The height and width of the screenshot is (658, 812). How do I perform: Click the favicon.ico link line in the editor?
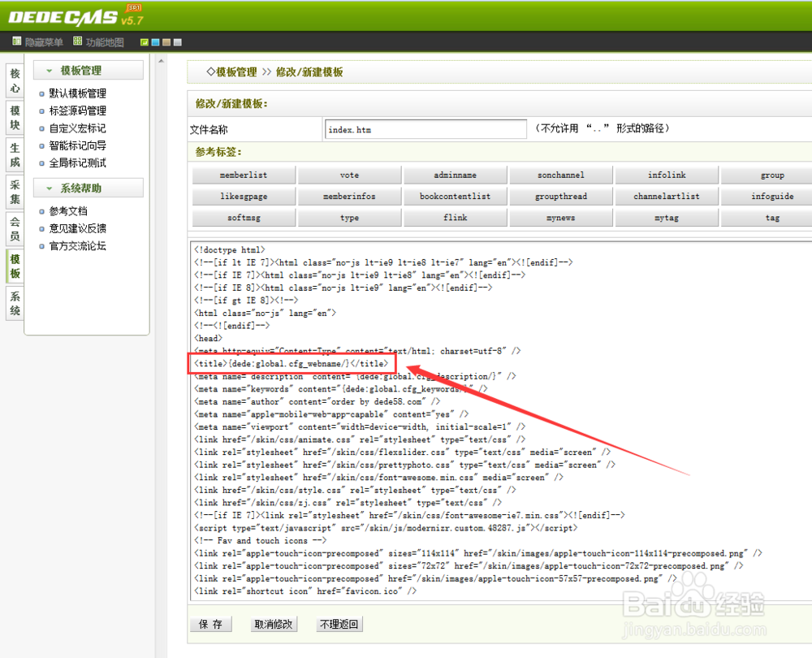pyautogui.click(x=305, y=591)
